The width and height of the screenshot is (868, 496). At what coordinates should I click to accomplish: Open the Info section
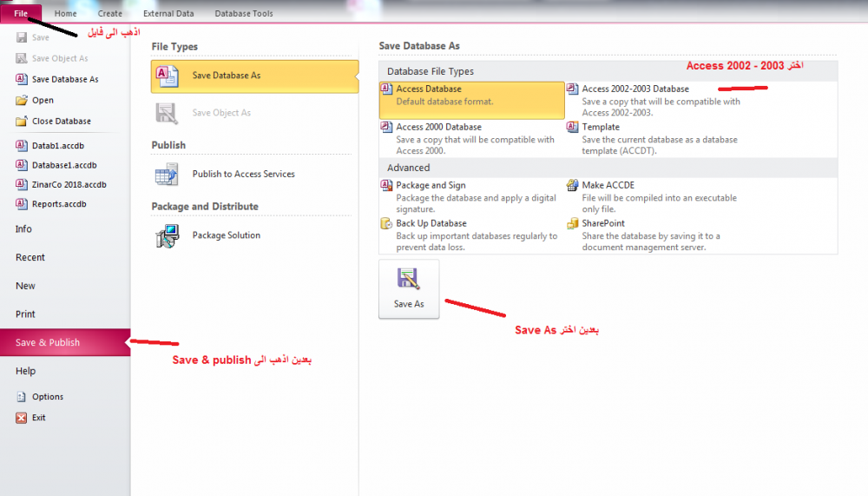[x=23, y=228]
